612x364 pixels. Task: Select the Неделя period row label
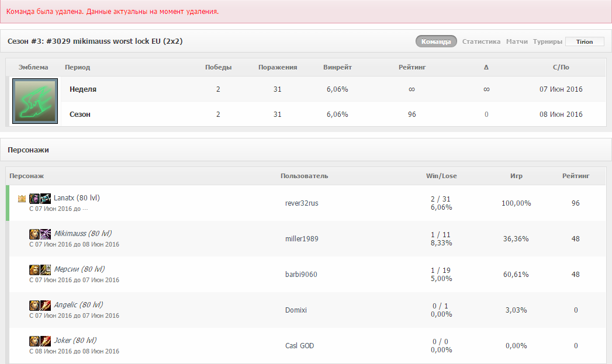coord(83,89)
